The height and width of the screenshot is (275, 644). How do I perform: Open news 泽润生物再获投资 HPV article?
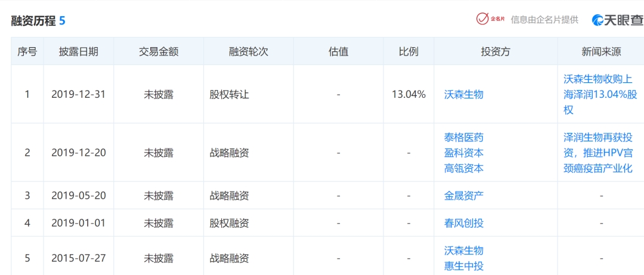pos(598,153)
